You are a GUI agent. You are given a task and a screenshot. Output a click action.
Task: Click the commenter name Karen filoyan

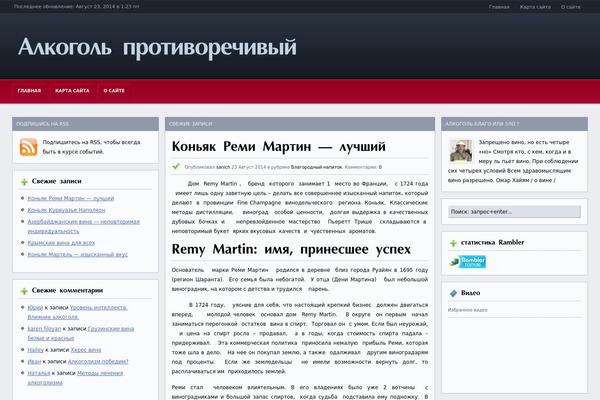coord(44,328)
